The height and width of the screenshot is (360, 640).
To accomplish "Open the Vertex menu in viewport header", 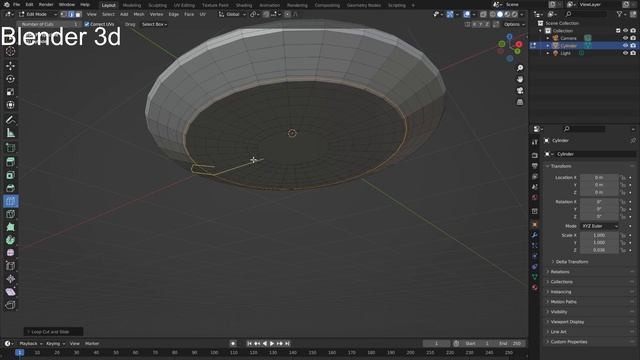I will click(156, 14).
